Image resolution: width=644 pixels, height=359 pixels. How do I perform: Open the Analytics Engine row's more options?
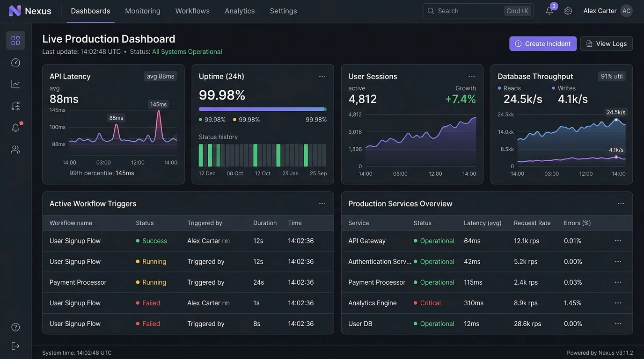(618, 303)
